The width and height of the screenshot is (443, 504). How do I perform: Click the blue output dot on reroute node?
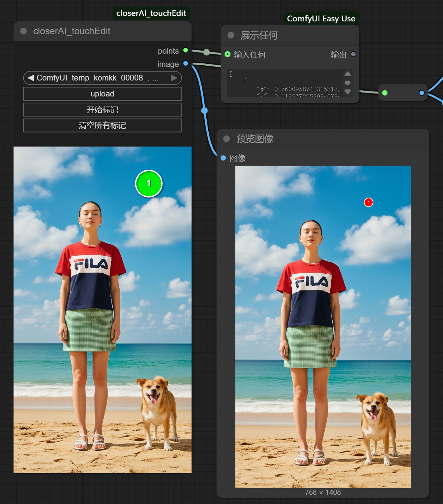(422, 93)
